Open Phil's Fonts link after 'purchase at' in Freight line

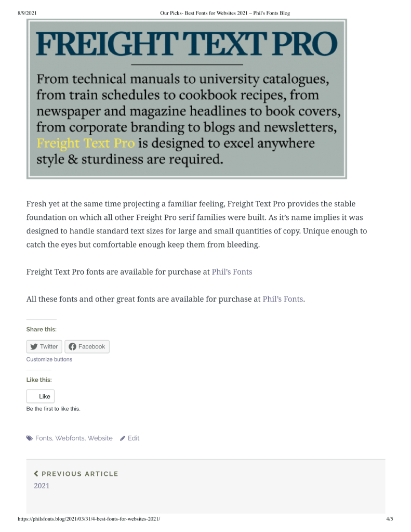coord(232,271)
